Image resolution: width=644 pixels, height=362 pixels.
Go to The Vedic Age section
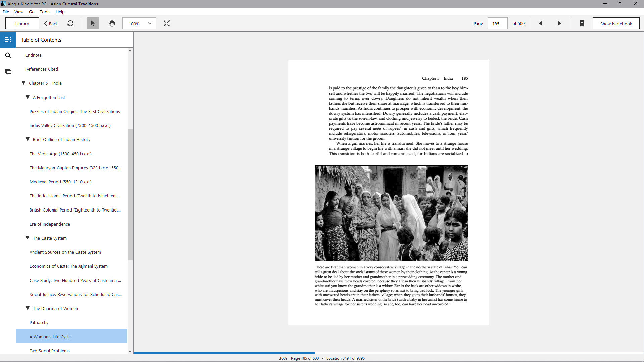72,154
